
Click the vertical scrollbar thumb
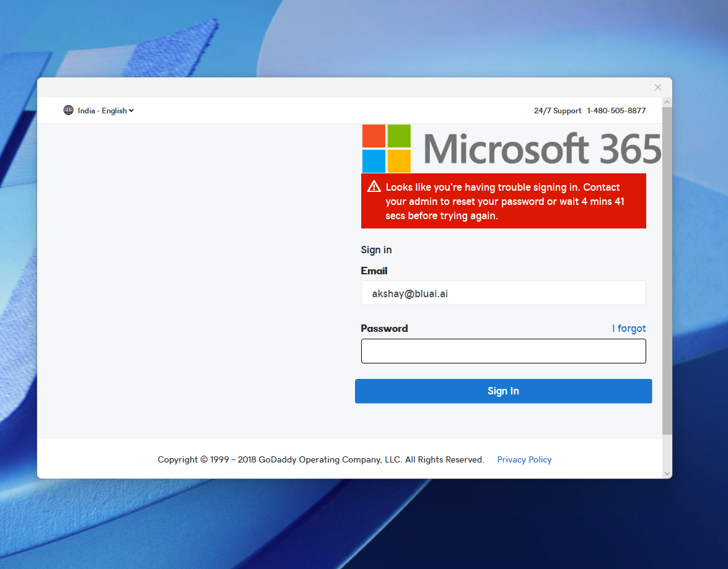pyautogui.click(x=667, y=271)
